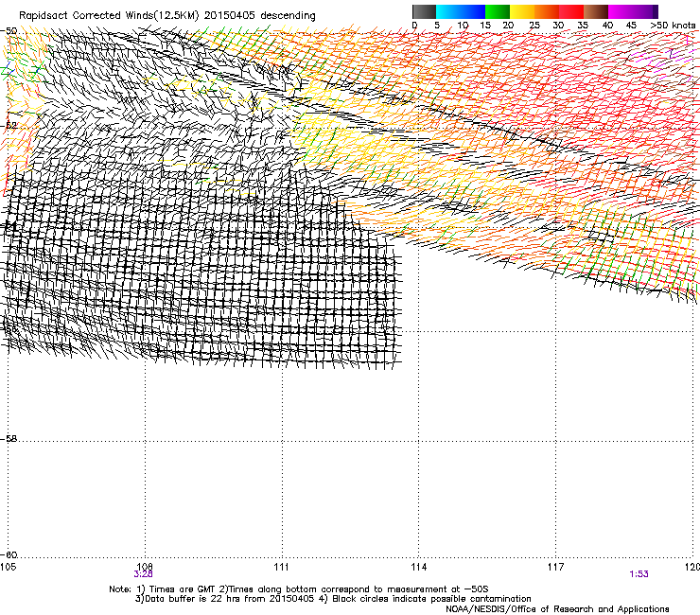Click the '>50 knots' legend label

point(673,26)
